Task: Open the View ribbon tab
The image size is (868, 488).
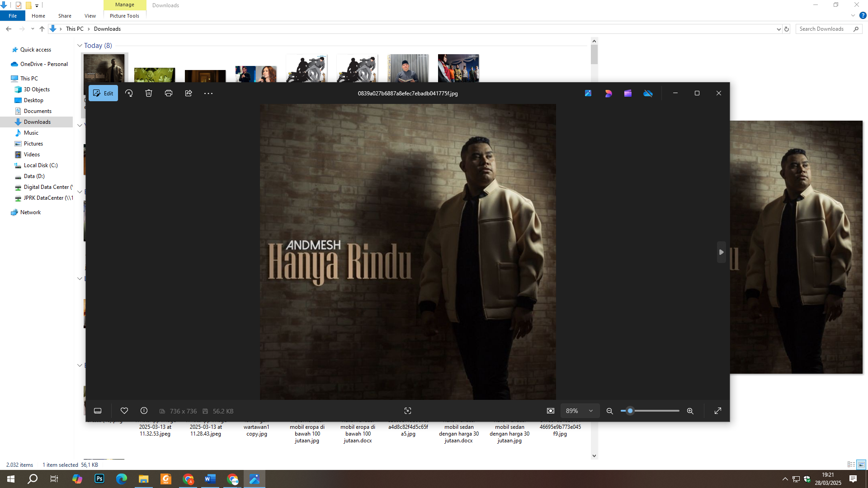Action: [90, 16]
